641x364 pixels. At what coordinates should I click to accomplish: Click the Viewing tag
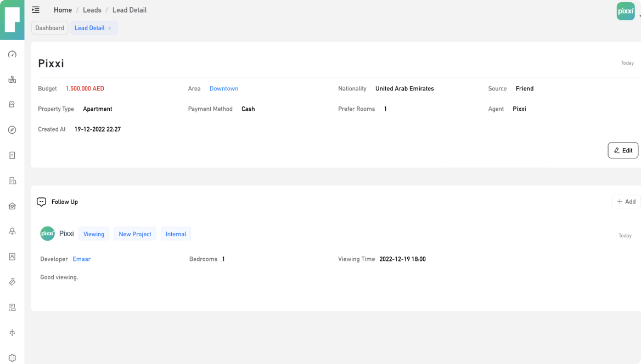[x=94, y=234]
